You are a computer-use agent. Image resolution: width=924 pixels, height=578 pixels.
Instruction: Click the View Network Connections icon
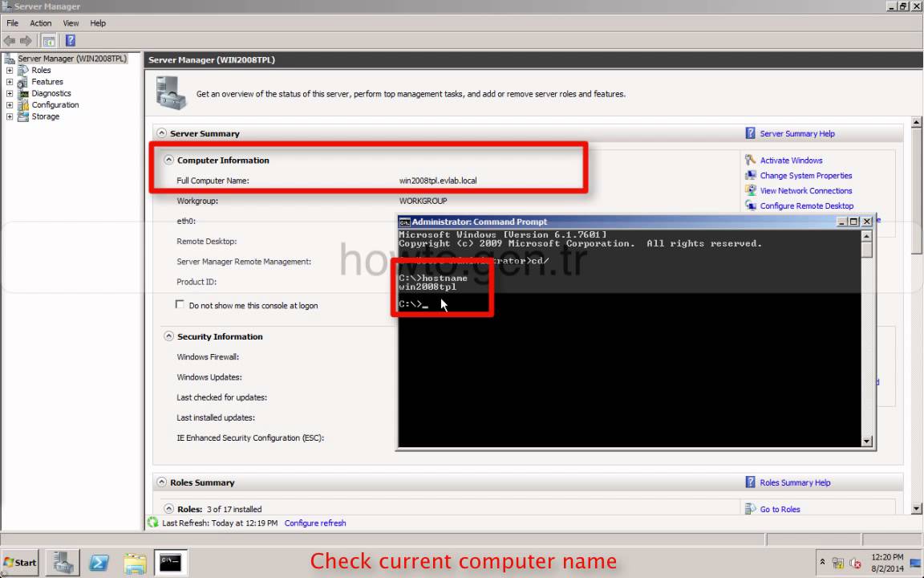[750, 190]
